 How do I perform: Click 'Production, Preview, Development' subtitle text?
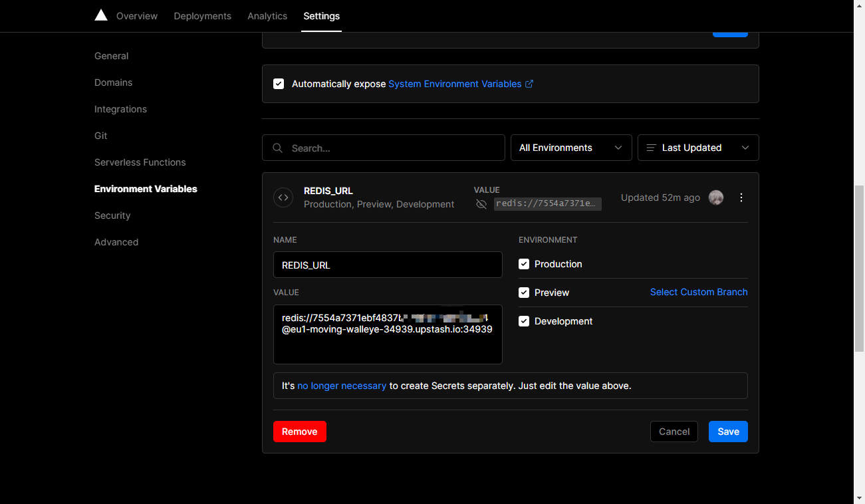[x=379, y=204]
